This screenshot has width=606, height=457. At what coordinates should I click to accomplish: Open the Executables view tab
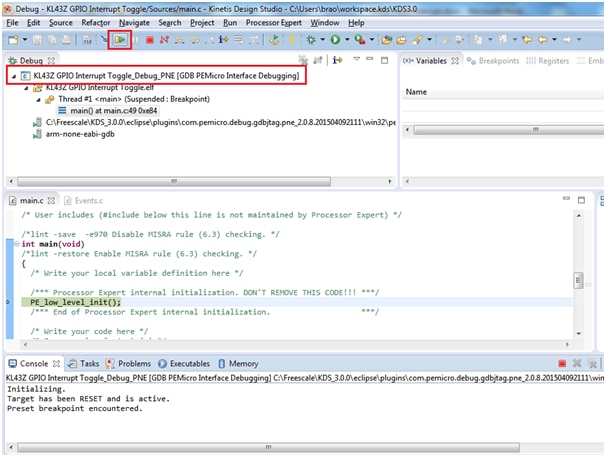(189, 364)
